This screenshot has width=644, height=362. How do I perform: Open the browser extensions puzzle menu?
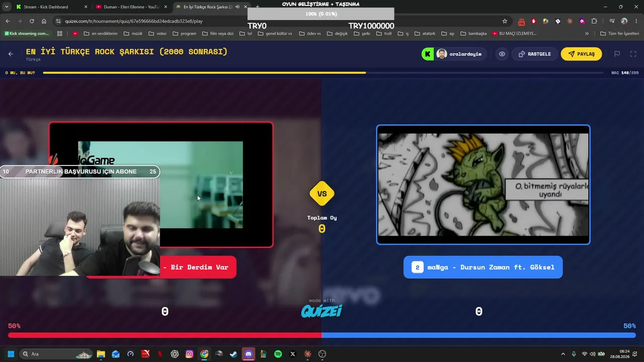coord(594,21)
